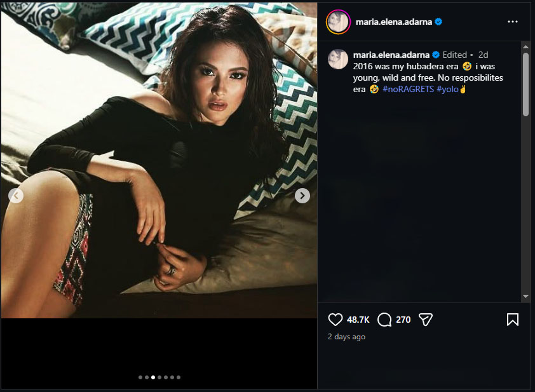
Task: Open the #noRAGRETS hashtag
Action: [409, 90]
